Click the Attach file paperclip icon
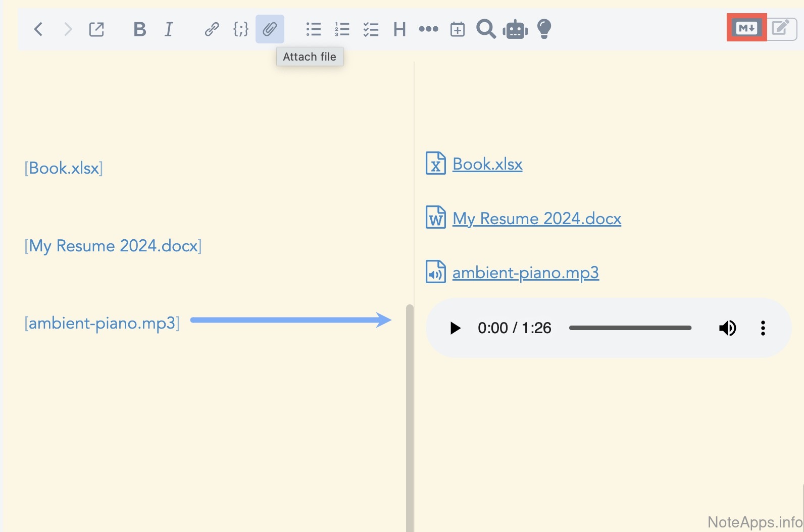804x532 pixels. pos(270,29)
